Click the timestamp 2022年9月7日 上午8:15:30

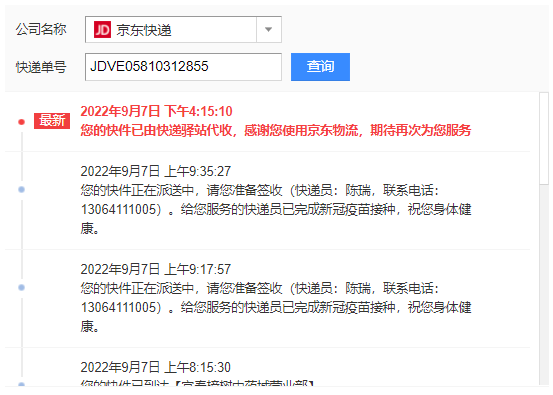tap(156, 367)
